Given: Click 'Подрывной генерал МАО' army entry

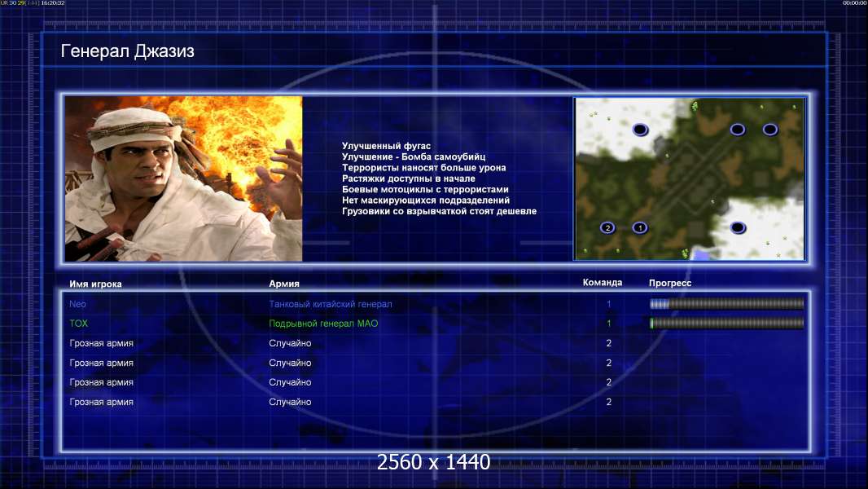Looking at the screenshot, I should point(323,324).
